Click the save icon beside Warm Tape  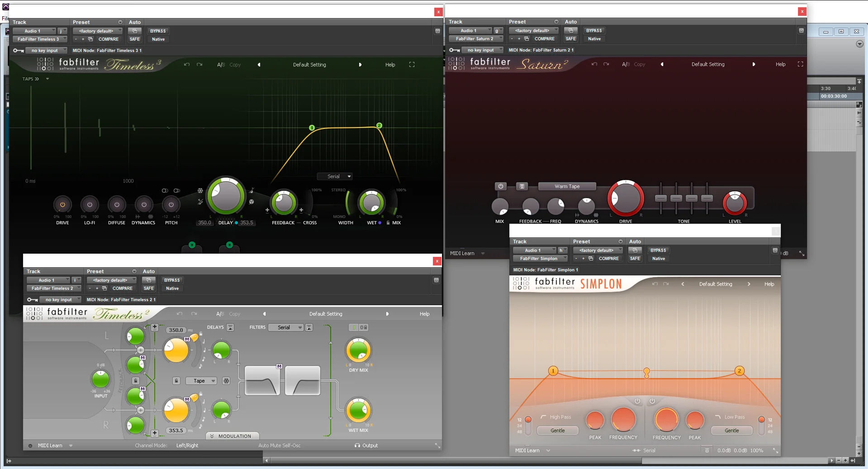(522, 186)
